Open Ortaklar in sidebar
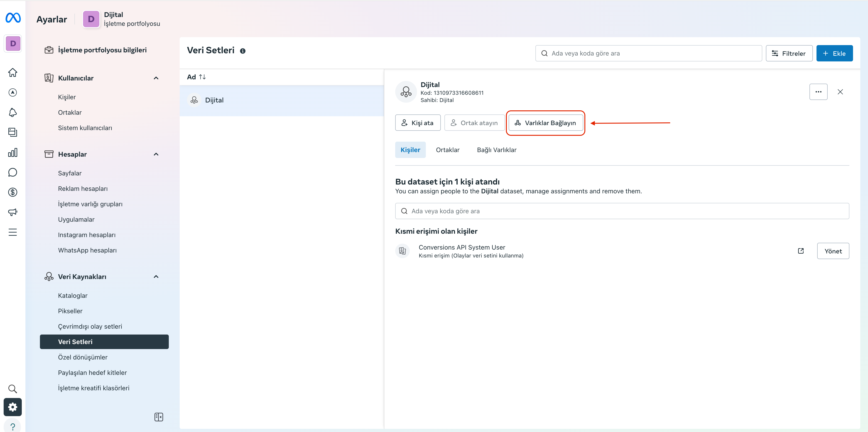The height and width of the screenshot is (432, 868). click(70, 112)
